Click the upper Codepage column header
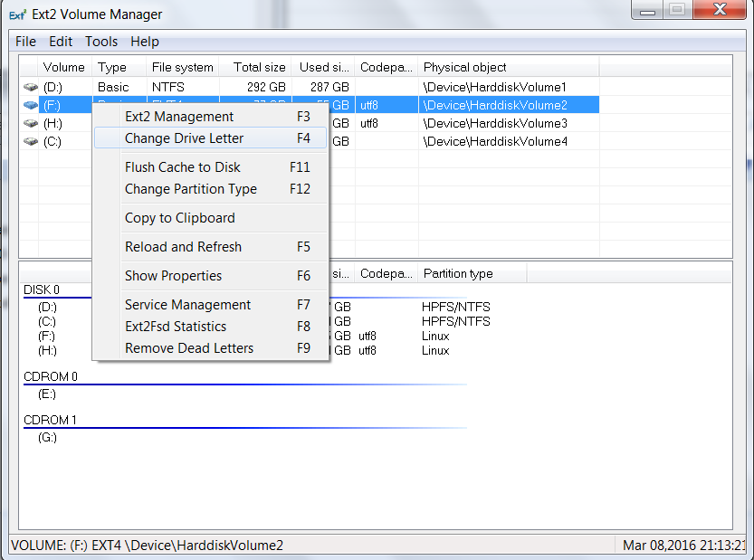The width and height of the screenshot is (754, 560). (387, 67)
